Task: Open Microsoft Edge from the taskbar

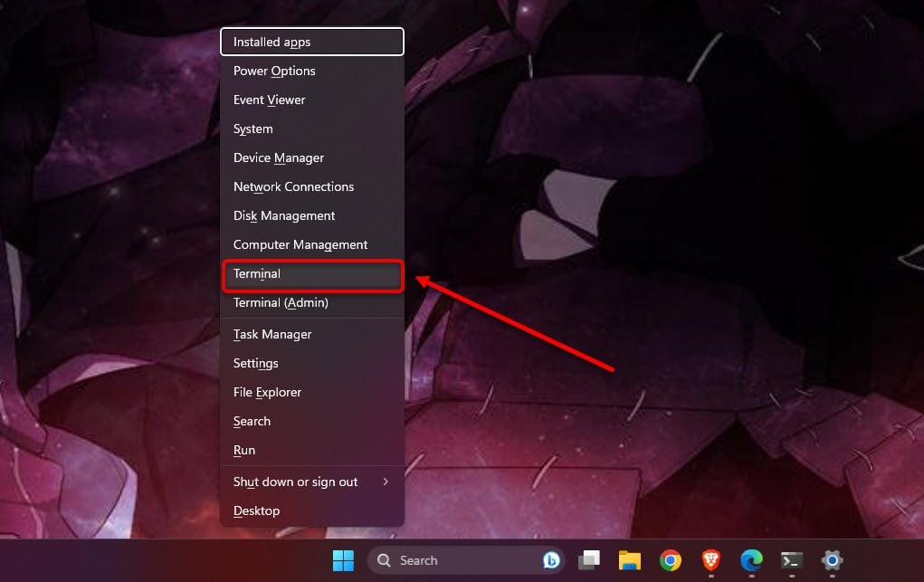Action: [x=751, y=560]
